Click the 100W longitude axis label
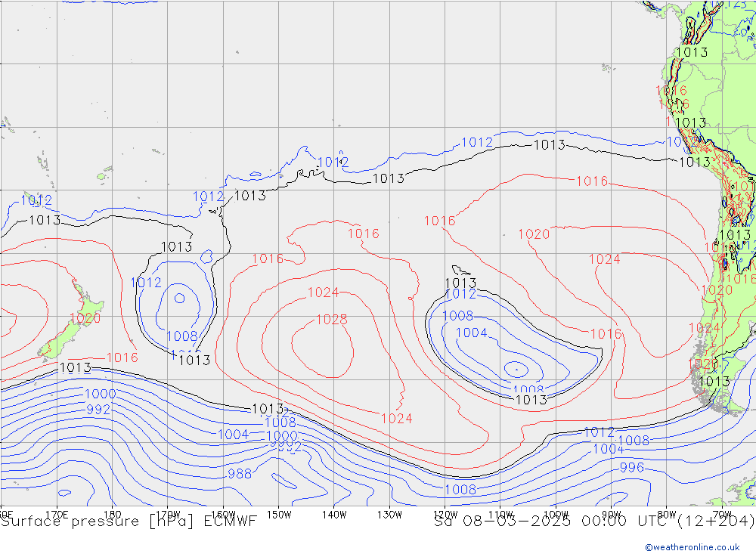Screen dimensions: 756x554 point(556,515)
